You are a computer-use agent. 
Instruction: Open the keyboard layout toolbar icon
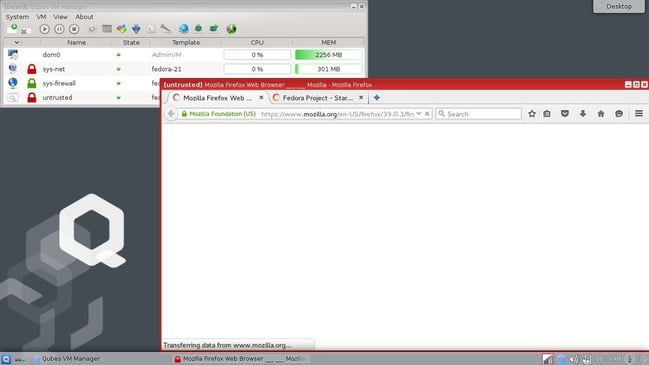coord(107,29)
